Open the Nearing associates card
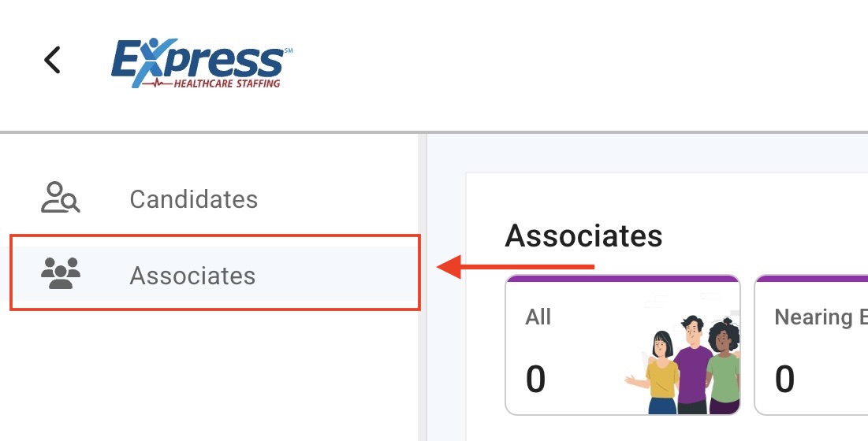Viewport: 868px width, 441px height. (x=812, y=345)
